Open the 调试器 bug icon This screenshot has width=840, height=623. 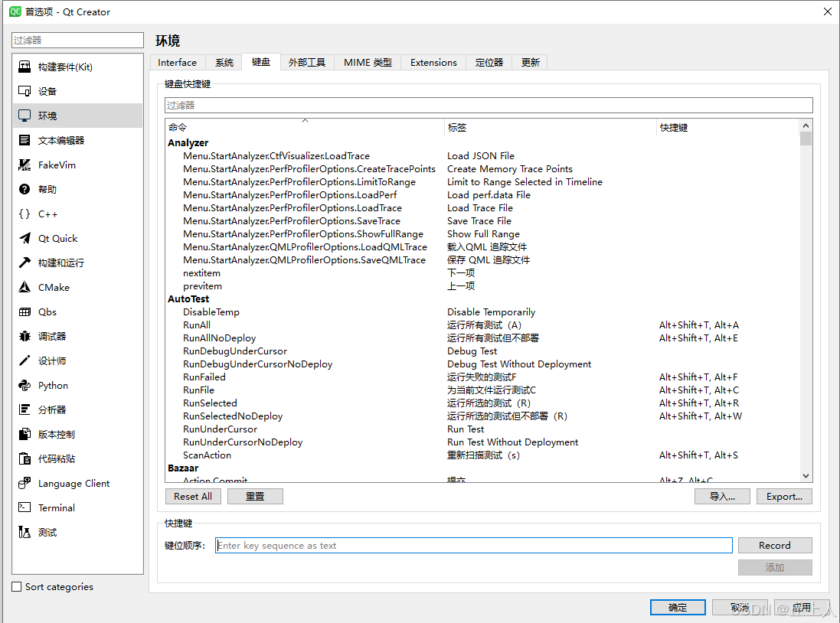pyautogui.click(x=25, y=337)
